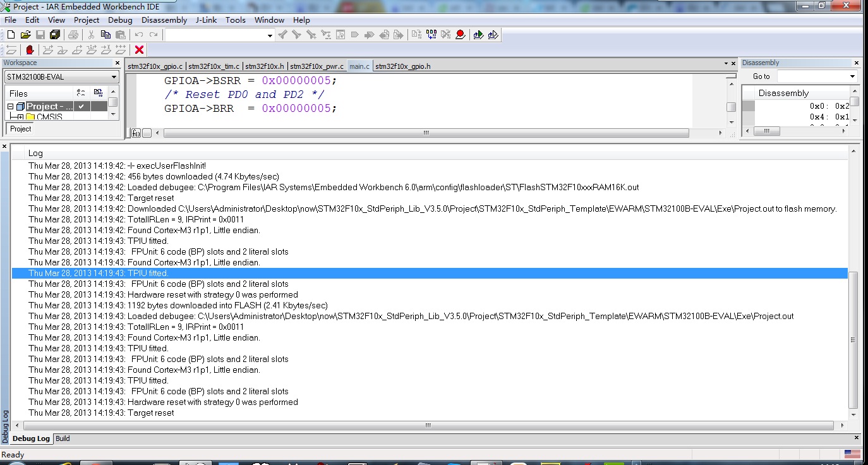Click the debug Reset icon
The image size is (868, 465).
point(11,50)
